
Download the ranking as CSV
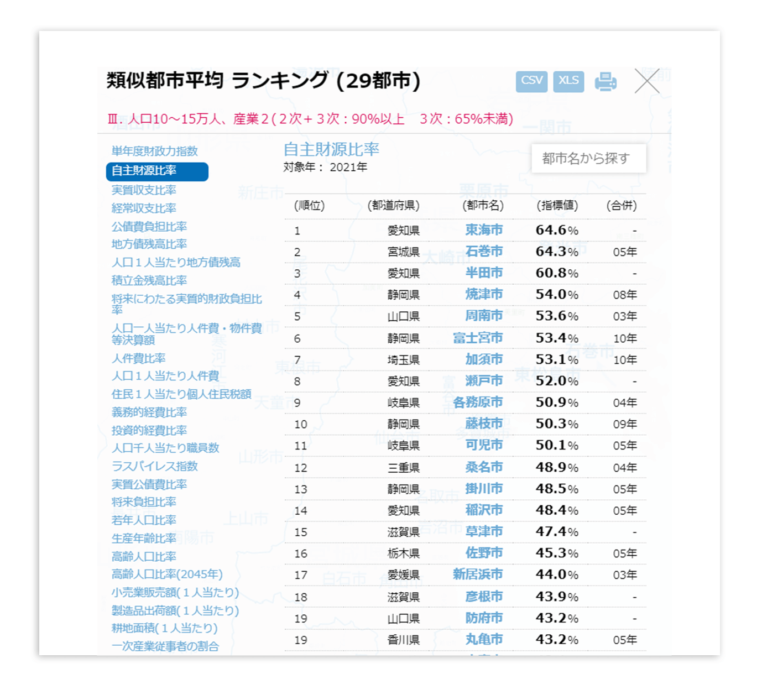531,81
